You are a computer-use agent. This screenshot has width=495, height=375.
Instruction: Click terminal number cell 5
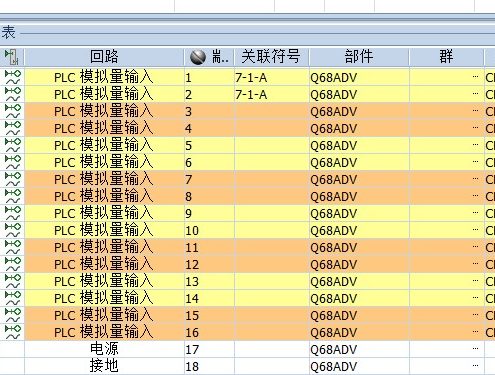(209, 145)
